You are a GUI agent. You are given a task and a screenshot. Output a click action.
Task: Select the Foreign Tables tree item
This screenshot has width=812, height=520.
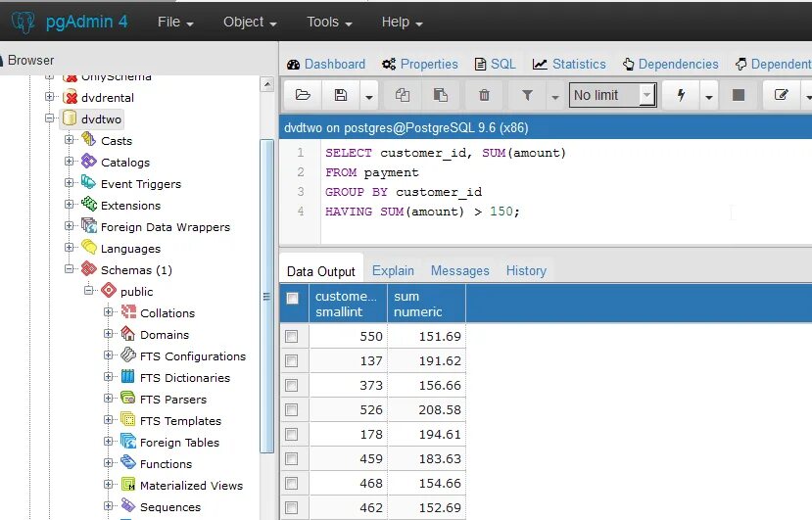179,442
